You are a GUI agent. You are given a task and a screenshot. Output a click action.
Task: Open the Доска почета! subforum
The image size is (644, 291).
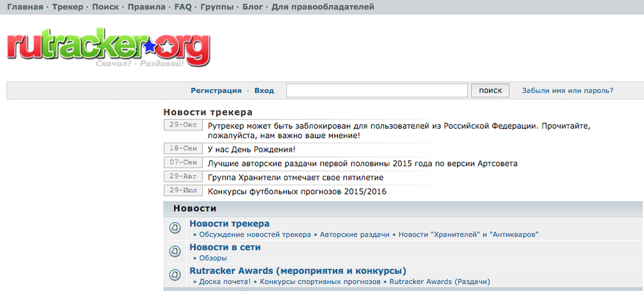click(x=225, y=282)
